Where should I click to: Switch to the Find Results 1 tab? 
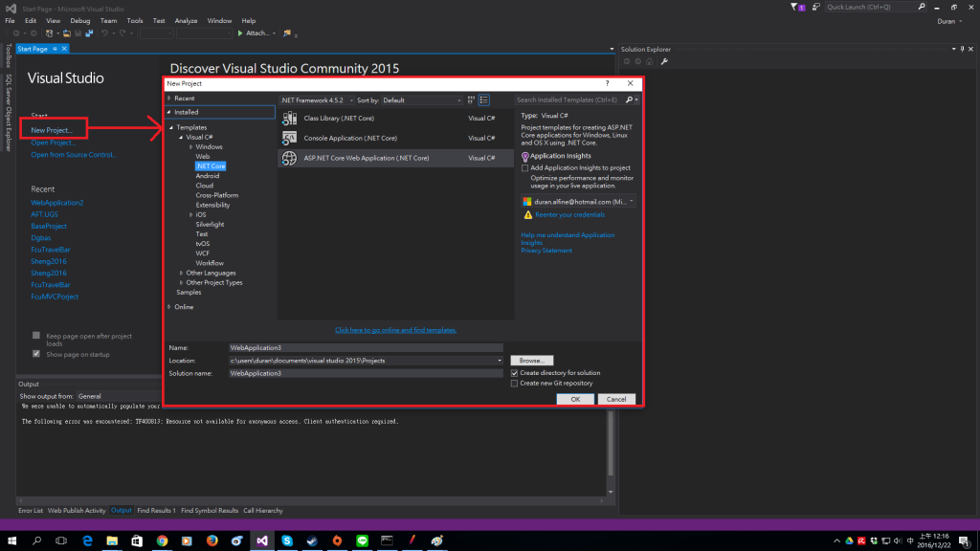pos(156,511)
